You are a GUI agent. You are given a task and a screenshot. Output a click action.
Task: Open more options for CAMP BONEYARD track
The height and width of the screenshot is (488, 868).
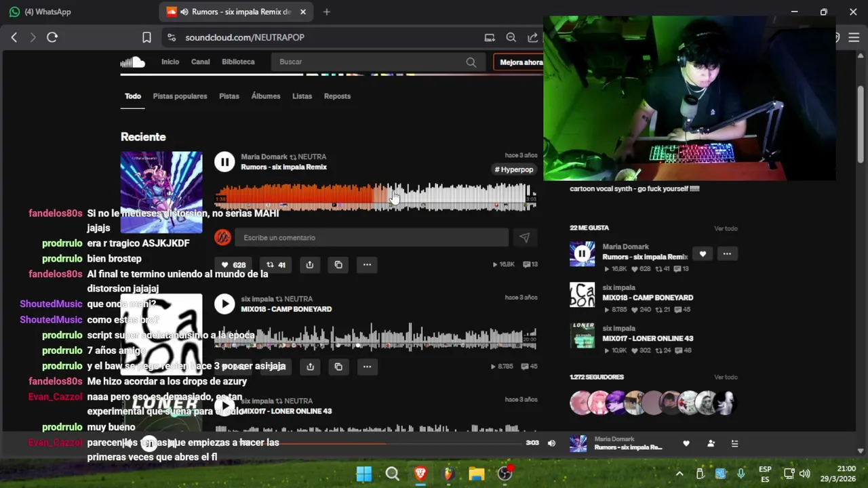click(367, 367)
